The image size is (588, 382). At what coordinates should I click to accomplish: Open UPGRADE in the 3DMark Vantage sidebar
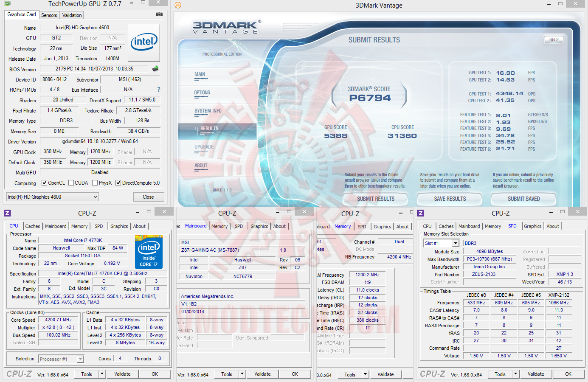point(204,147)
